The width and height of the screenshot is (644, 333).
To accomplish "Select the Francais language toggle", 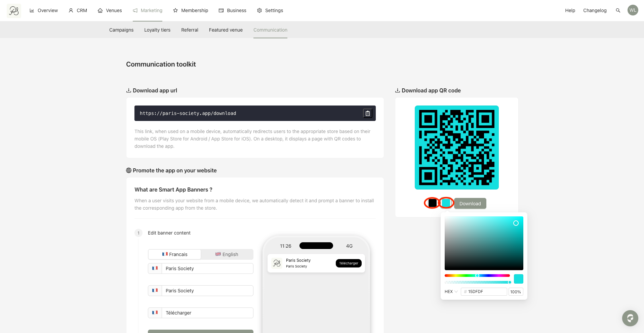I will click(x=174, y=254).
